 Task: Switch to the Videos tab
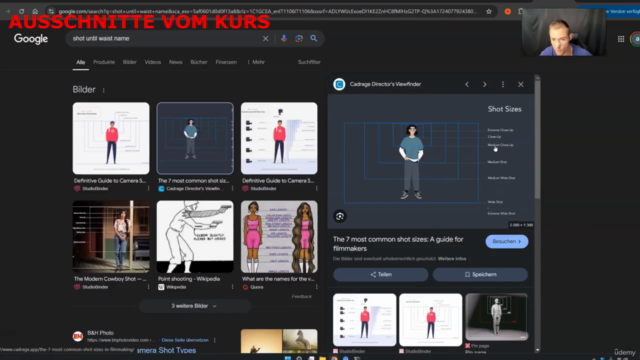[x=153, y=62]
